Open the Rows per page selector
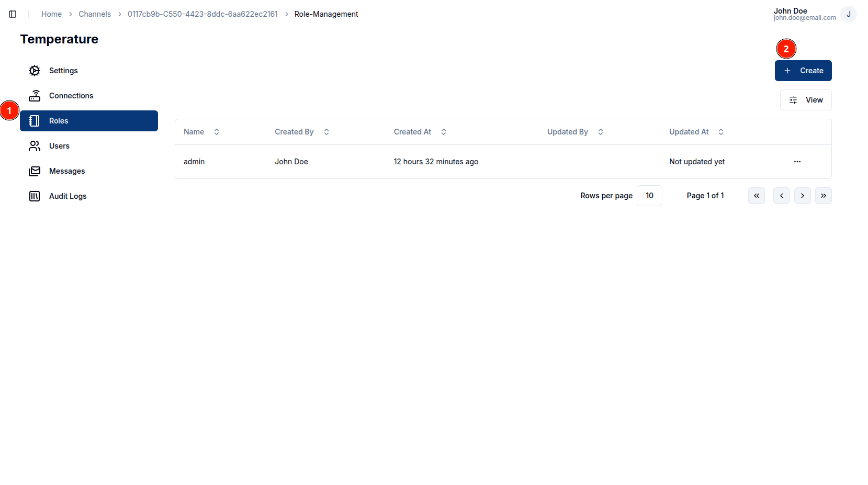 click(649, 196)
